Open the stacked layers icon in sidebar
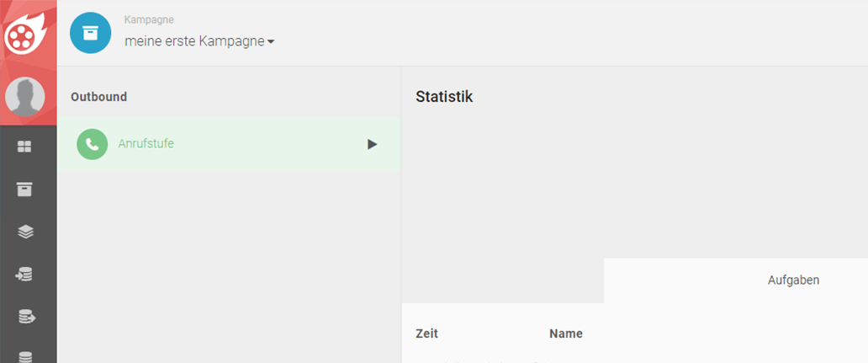The image size is (868, 363). point(25,232)
